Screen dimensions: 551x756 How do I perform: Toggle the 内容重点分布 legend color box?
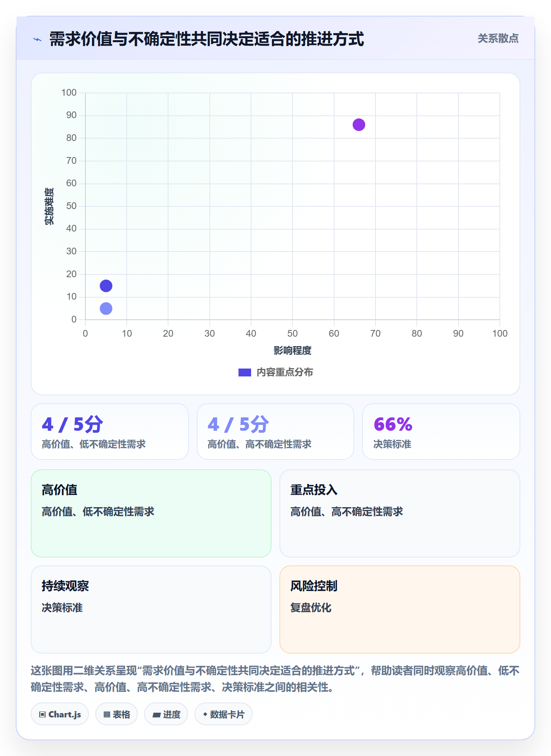tap(245, 372)
